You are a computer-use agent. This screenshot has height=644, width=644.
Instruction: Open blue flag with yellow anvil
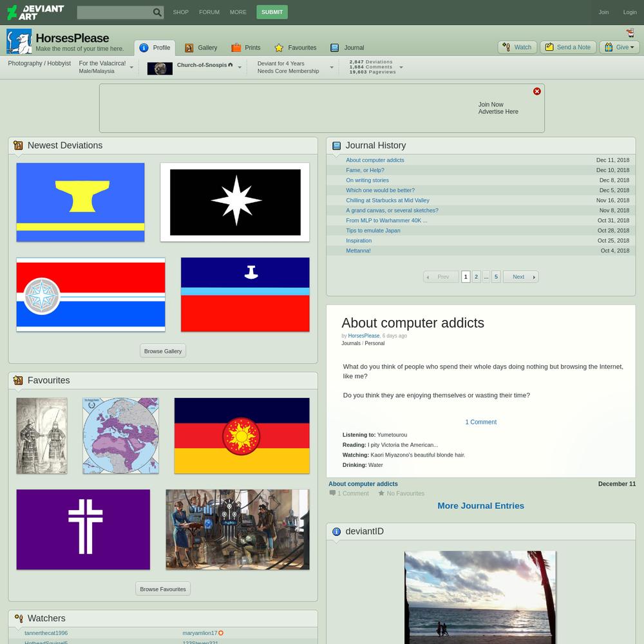(x=80, y=202)
